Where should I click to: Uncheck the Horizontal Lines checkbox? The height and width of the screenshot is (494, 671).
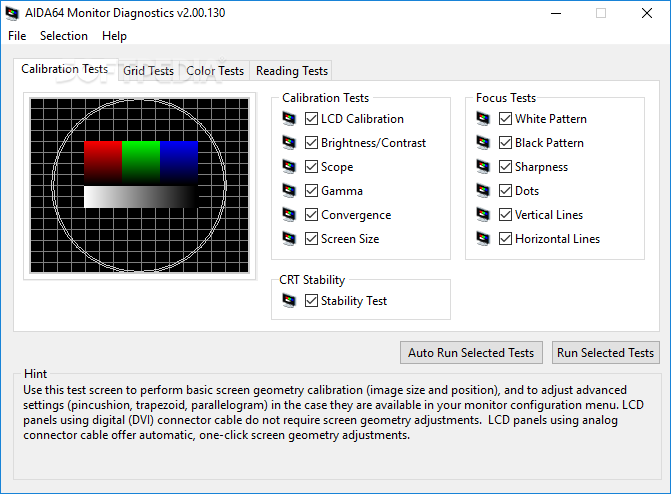point(505,238)
